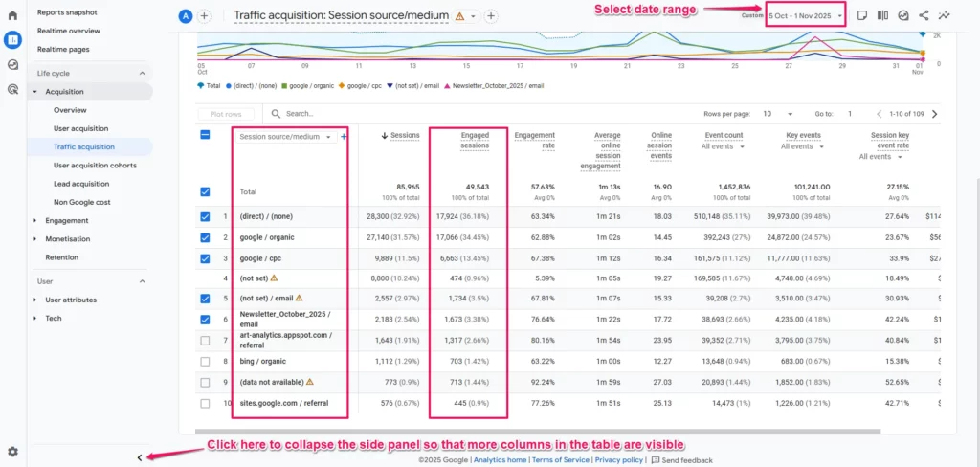Open the Privacy policy link
The height and width of the screenshot is (467, 980).
click(618, 459)
